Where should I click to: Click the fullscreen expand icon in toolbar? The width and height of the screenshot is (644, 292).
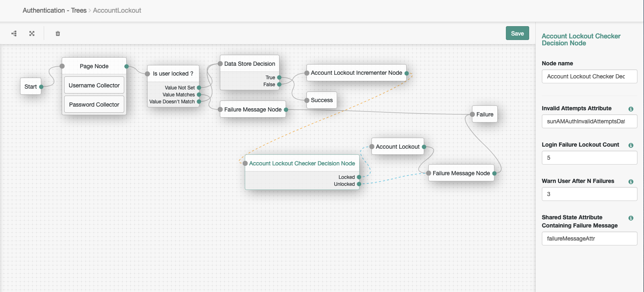click(x=32, y=33)
